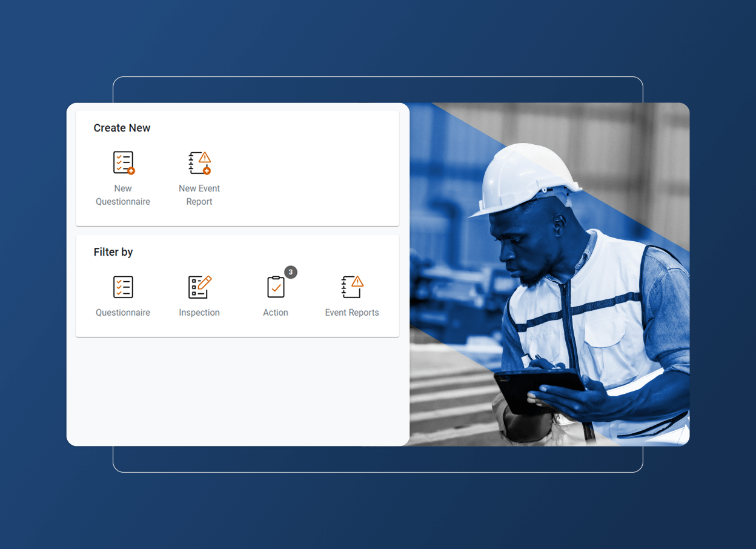Click the New Questionnaire text label
756x549 pixels.
123,195
